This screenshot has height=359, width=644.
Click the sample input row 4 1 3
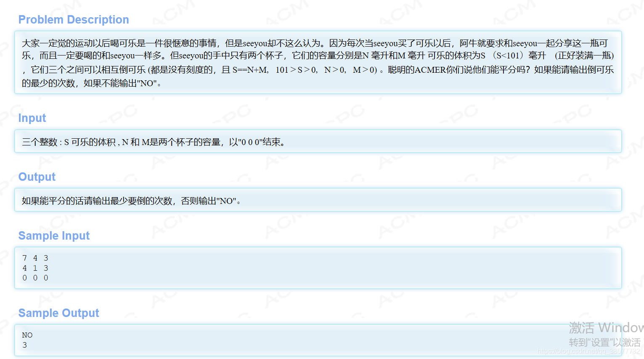[x=35, y=268]
